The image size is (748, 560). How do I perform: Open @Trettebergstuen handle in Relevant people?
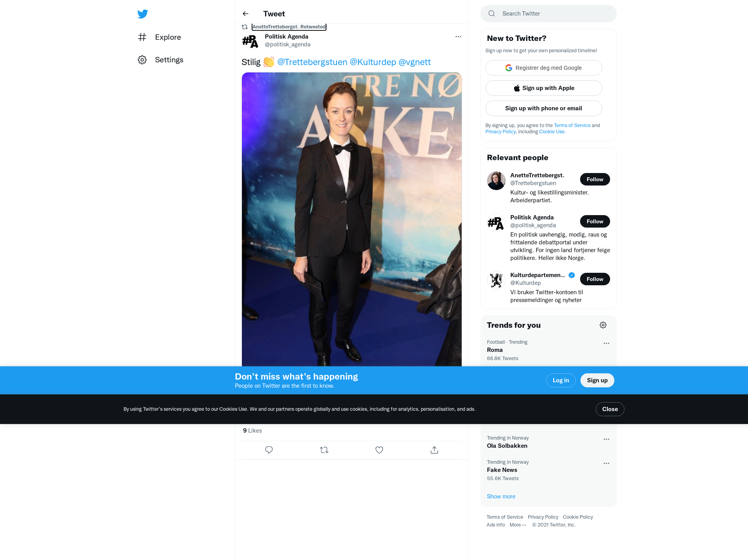(533, 183)
